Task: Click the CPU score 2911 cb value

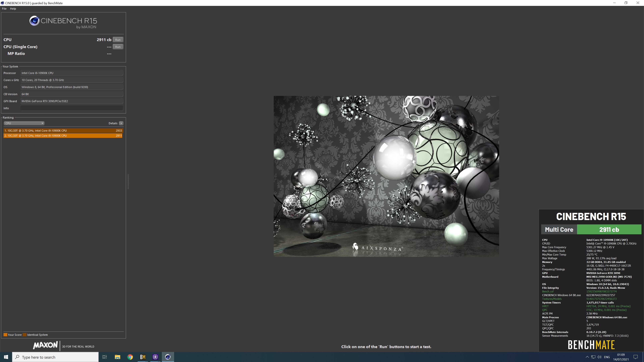Action: (x=104, y=40)
